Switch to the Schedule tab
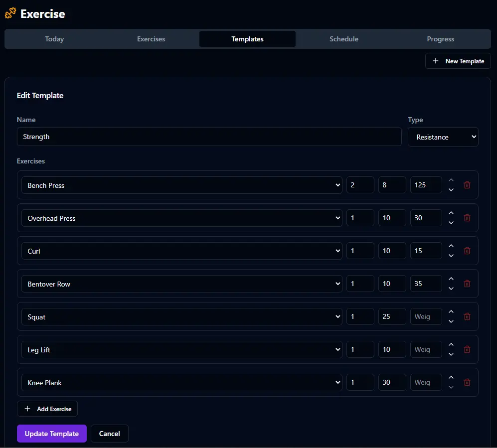This screenshot has width=497, height=448. [x=344, y=39]
